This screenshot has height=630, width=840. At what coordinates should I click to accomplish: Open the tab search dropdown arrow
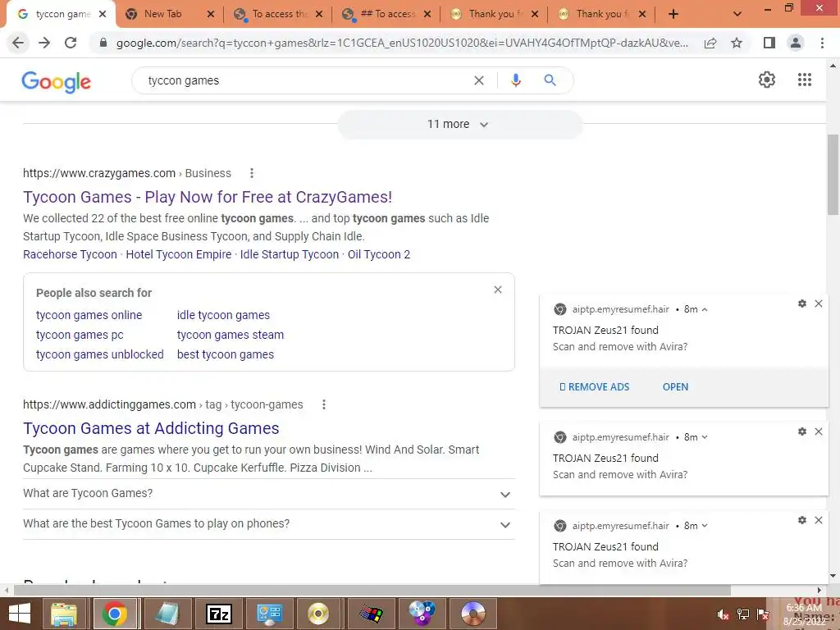(737, 14)
